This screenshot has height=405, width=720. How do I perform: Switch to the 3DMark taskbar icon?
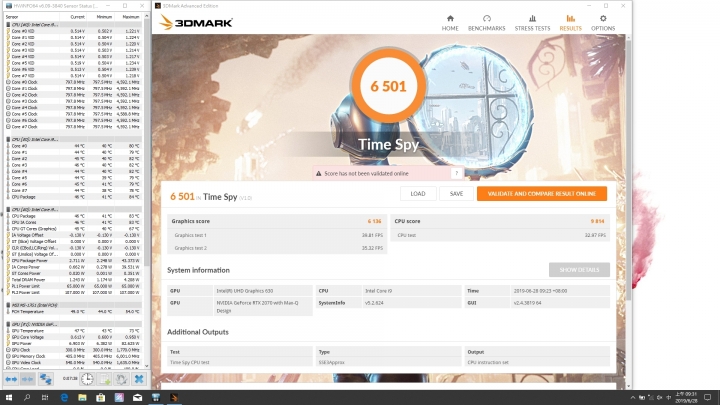(x=174, y=398)
